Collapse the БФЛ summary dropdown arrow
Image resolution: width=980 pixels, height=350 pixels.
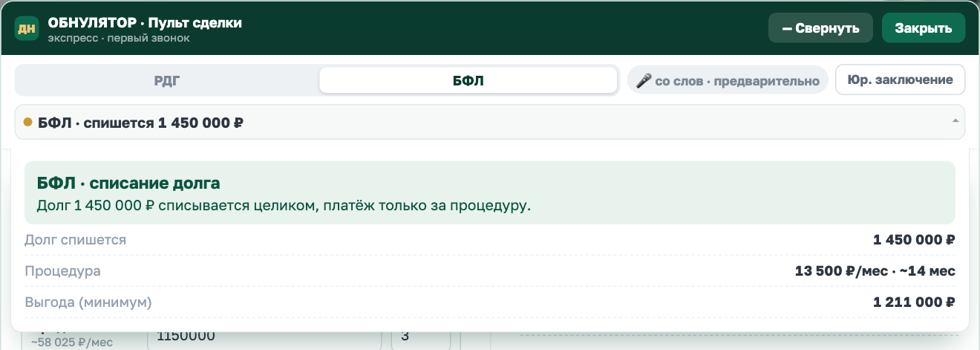click(x=955, y=121)
